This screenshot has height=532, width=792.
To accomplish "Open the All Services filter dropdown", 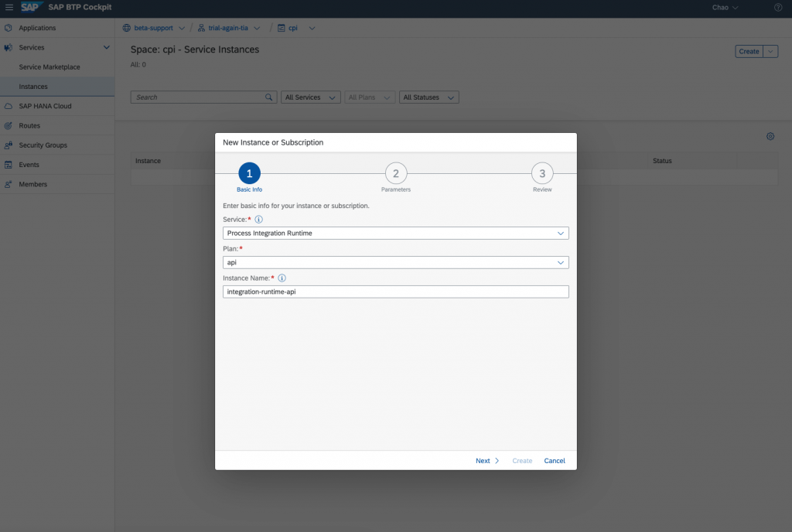I will [310, 97].
